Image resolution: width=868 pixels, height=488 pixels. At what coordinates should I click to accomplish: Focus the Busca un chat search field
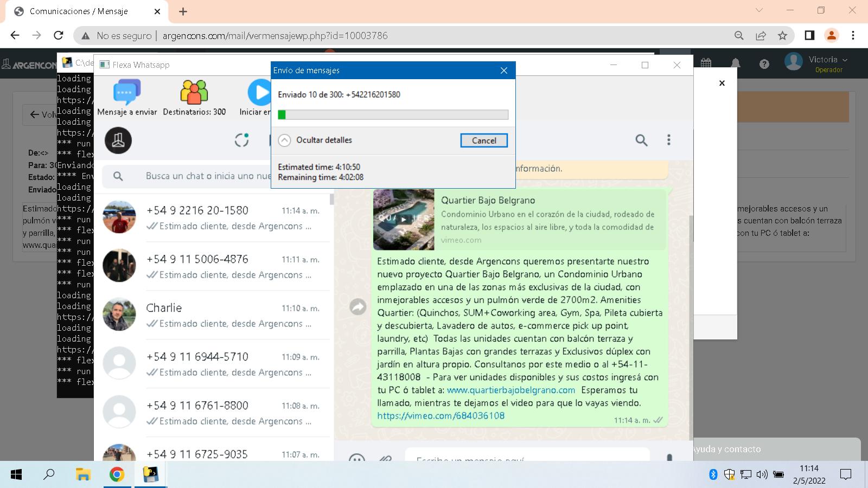tap(208, 176)
